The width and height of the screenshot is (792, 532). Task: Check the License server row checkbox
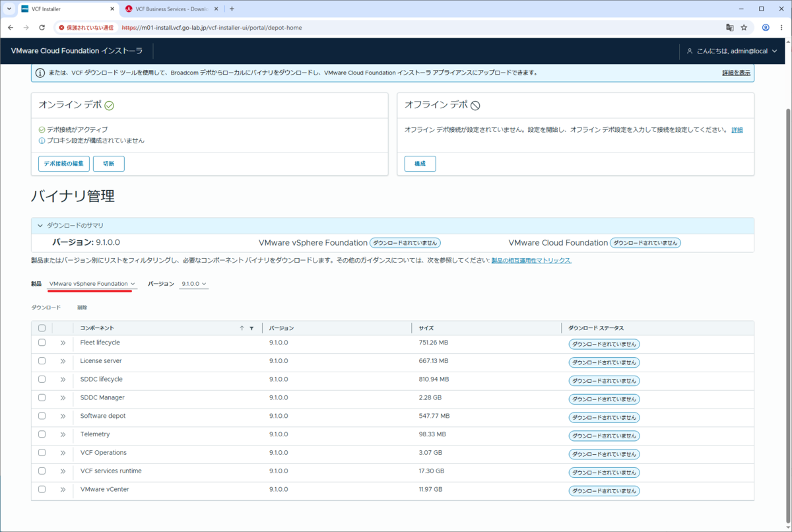pos(42,361)
